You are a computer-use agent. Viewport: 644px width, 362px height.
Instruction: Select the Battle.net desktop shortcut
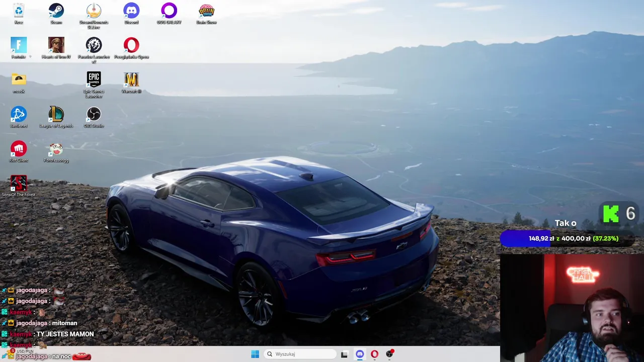[x=19, y=117]
